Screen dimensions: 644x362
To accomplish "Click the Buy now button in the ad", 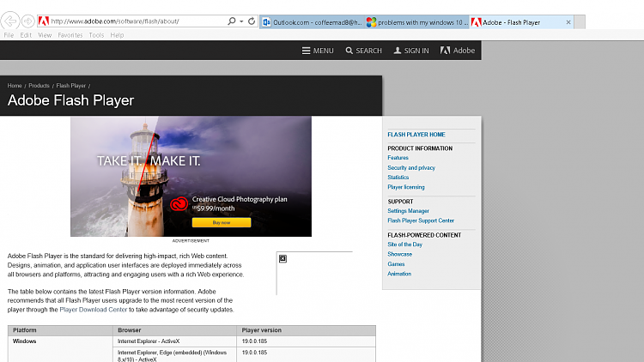I will 222,222.
